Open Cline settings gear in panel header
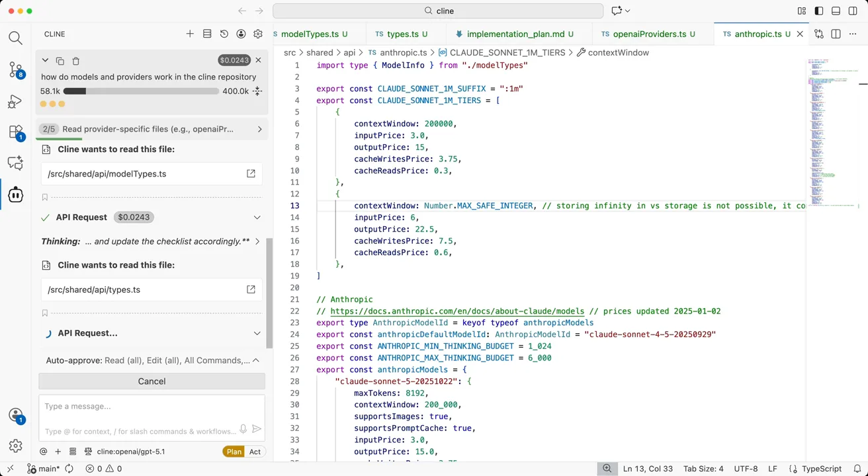868x476 pixels. coord(258,34)
